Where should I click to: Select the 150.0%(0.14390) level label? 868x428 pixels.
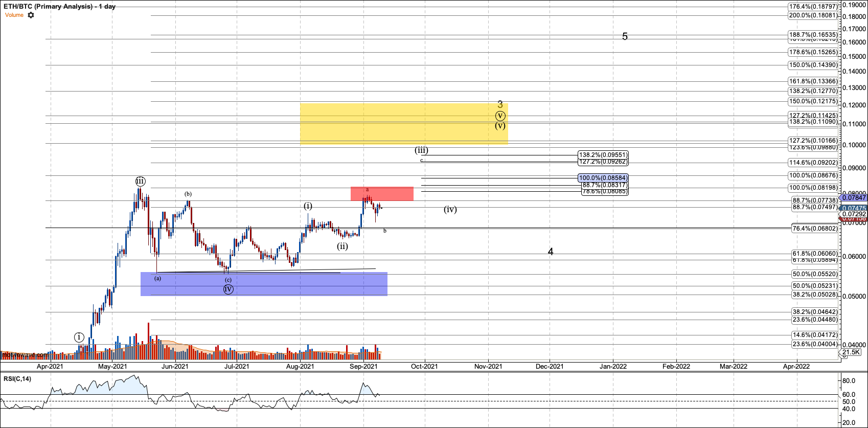[x=813, y=65]
